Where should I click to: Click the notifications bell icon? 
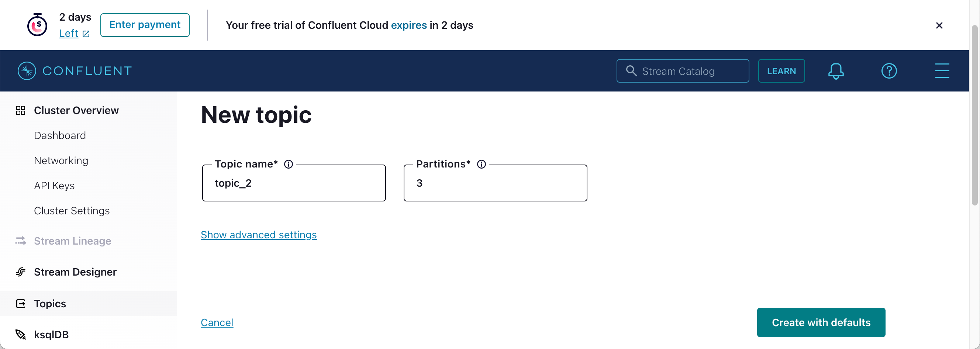(836, 71)
